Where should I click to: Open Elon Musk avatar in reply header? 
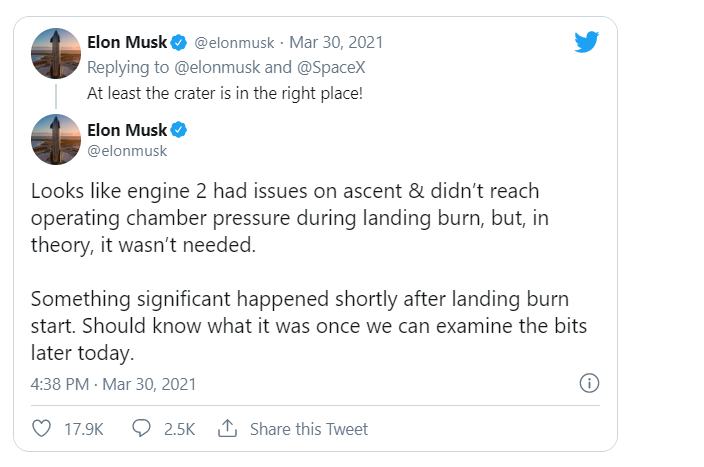click(56, 53)
